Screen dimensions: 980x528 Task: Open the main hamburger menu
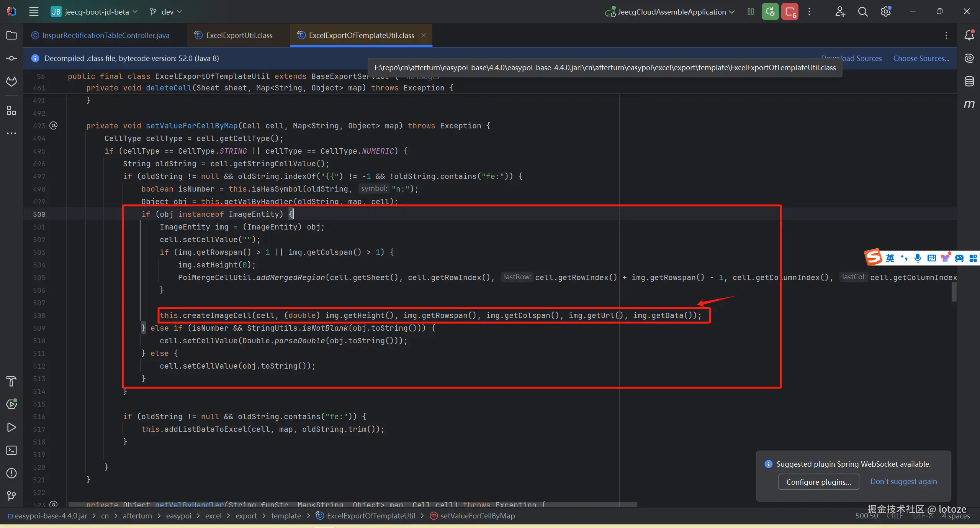coord(34,12)
